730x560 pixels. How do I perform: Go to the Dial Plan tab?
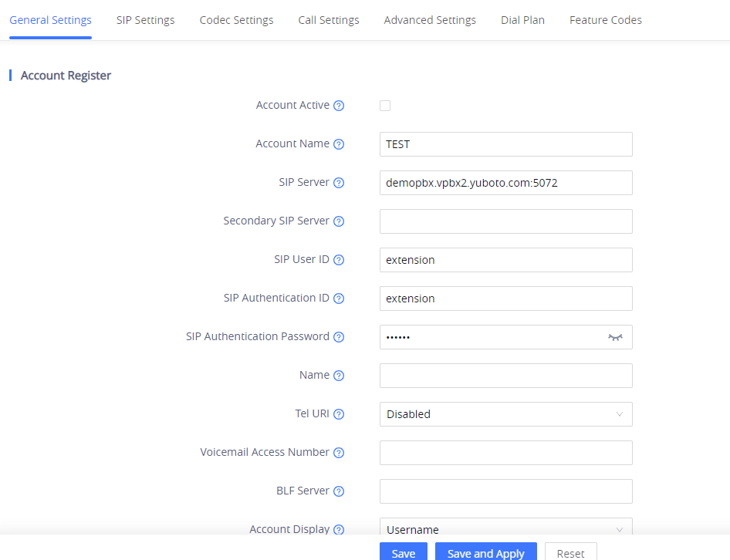tap(523, 20)
